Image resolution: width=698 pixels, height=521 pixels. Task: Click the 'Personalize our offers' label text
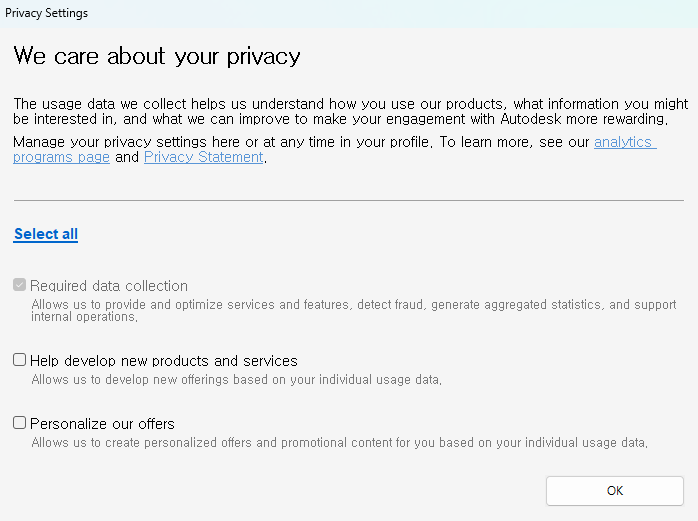coord(102,423)
